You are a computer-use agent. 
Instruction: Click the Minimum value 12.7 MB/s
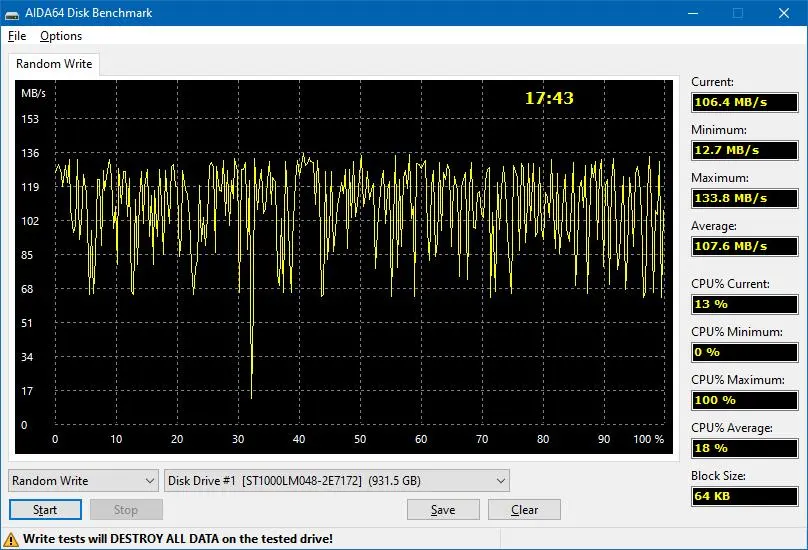745,151
